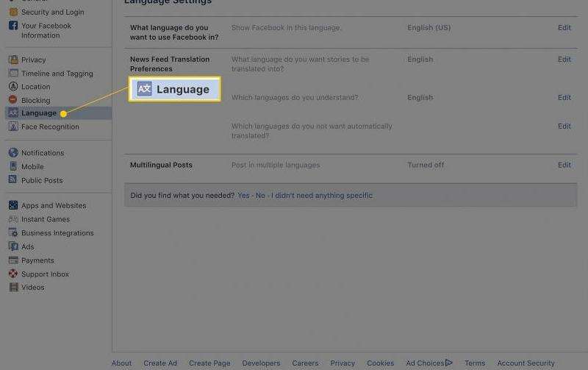Open the Ad Choices footer link
The width and height of the screenshot is (588, 370).
[429, 363]
